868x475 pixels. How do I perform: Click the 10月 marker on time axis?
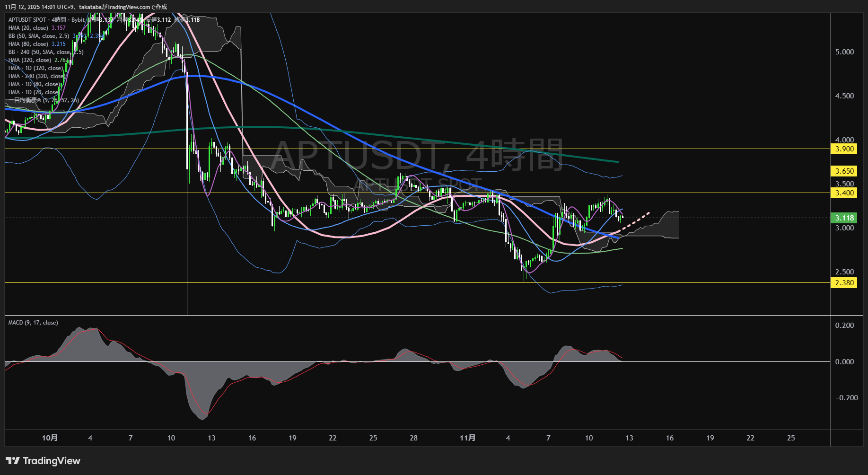point(50,438)
